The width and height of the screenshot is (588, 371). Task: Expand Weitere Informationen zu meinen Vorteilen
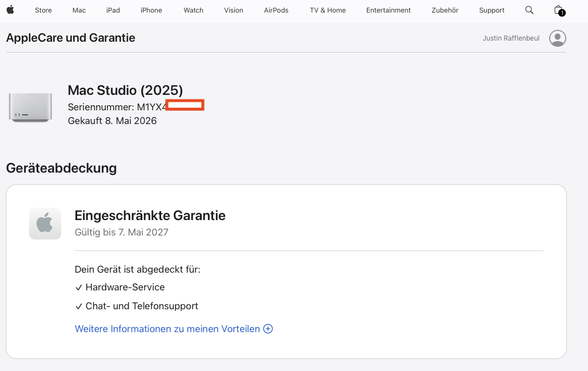click(174, 329)
